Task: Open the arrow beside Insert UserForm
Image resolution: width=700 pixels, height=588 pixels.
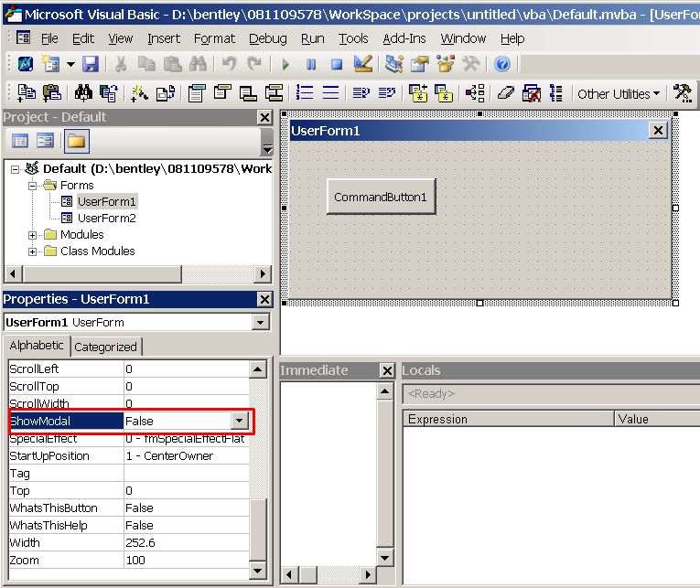Action: point(70,65)
